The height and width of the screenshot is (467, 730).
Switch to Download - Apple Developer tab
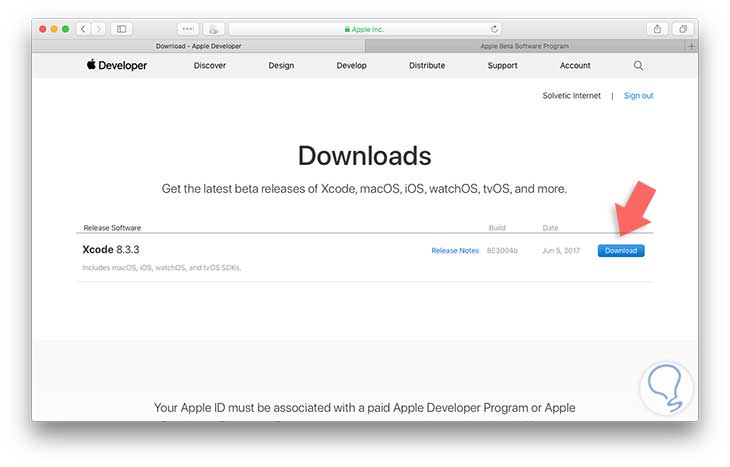coord(198,46)
